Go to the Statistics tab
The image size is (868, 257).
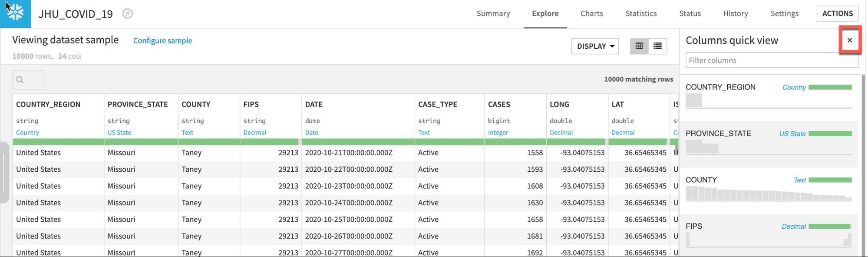coord(640,13)
